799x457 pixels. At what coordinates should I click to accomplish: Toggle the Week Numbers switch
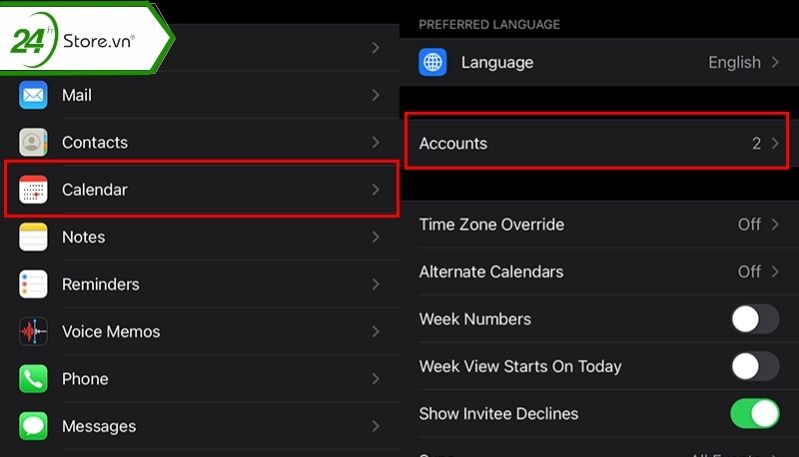tap(755, 319)
